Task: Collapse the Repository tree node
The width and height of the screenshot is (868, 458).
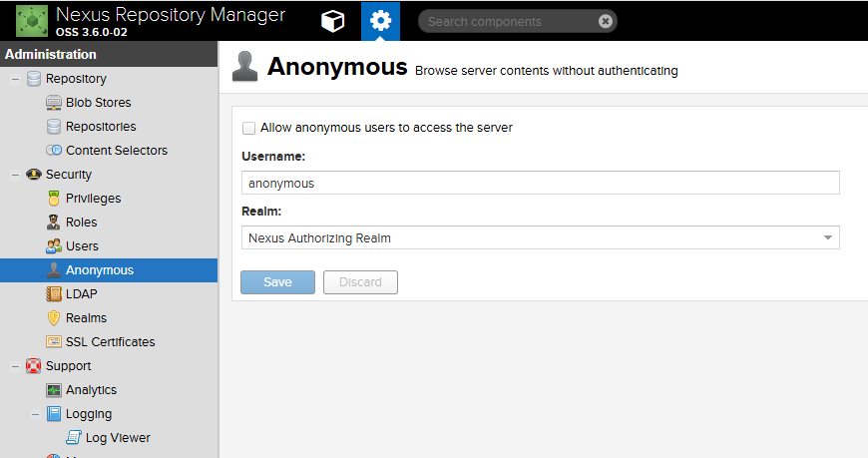Action: click(15, 79)
